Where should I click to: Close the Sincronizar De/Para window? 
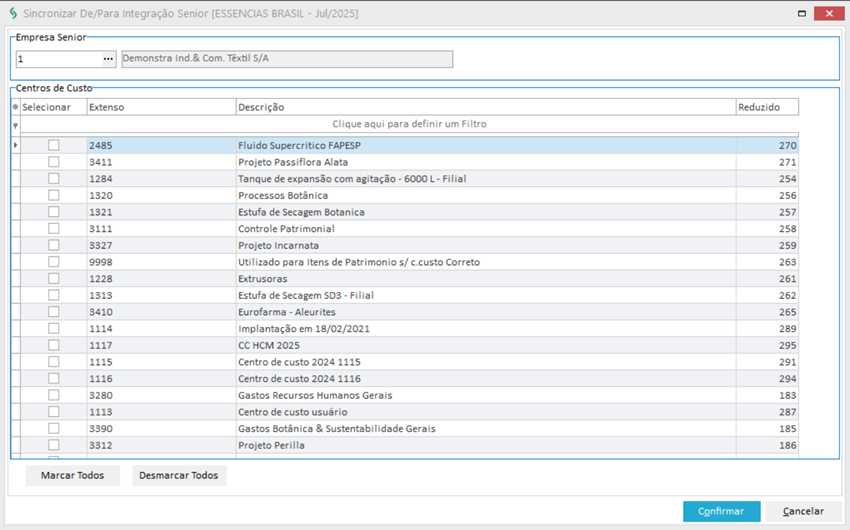click(x=829, y=14)
